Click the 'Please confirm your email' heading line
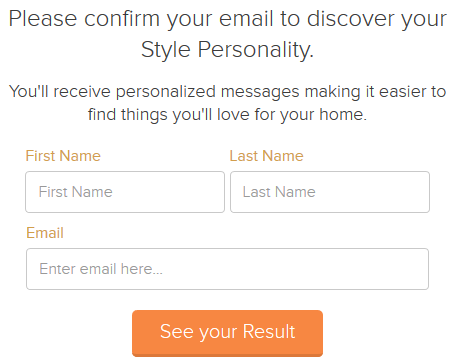This screenshot has height=364, width=462. pyautogui.click(x=227, y=19)
